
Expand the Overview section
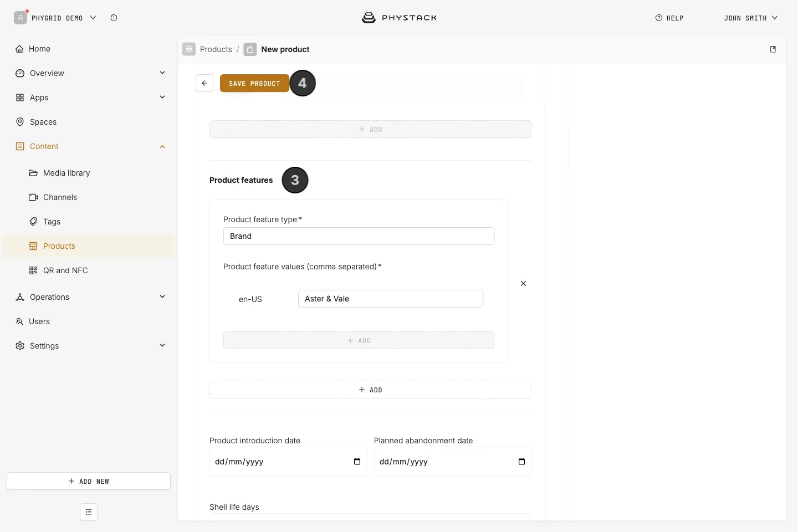click(162, 73)
